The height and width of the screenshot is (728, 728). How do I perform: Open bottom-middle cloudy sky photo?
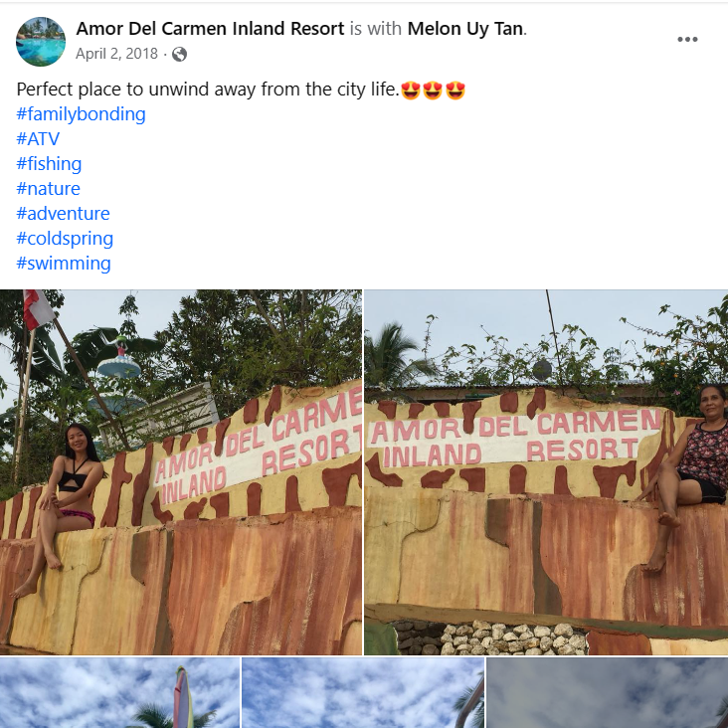pos(363,693)
